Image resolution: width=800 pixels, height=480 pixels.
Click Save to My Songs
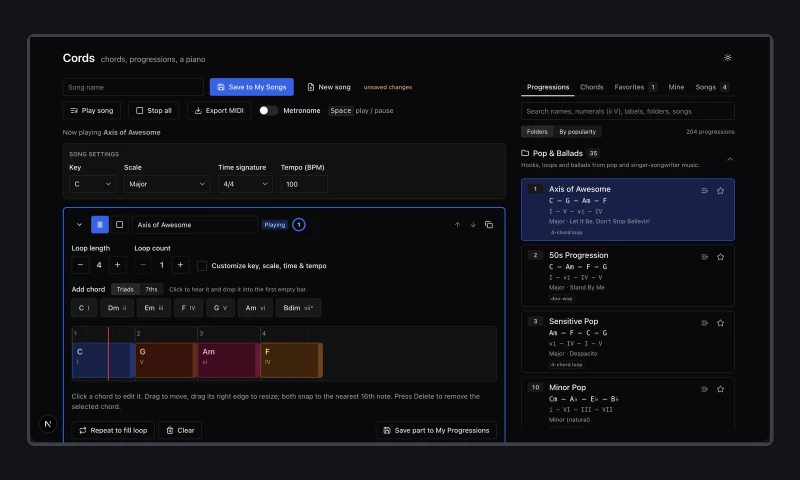(x=252, y=87)
